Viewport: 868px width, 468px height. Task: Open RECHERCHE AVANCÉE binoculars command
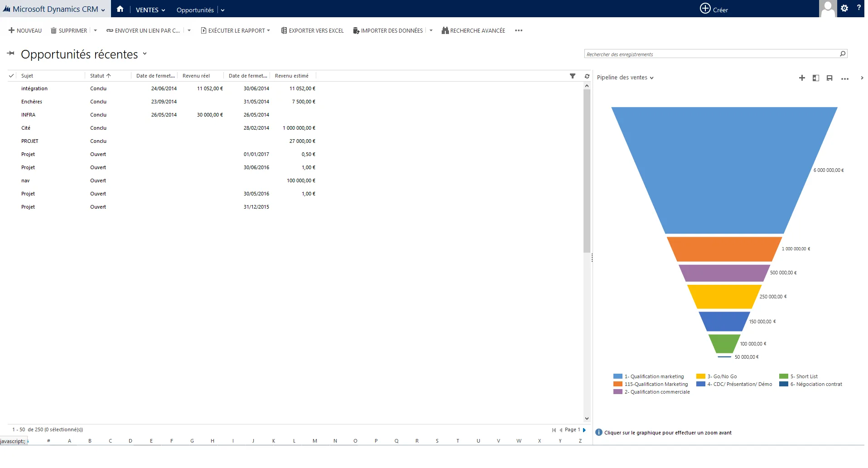click(x=473, y=30)
